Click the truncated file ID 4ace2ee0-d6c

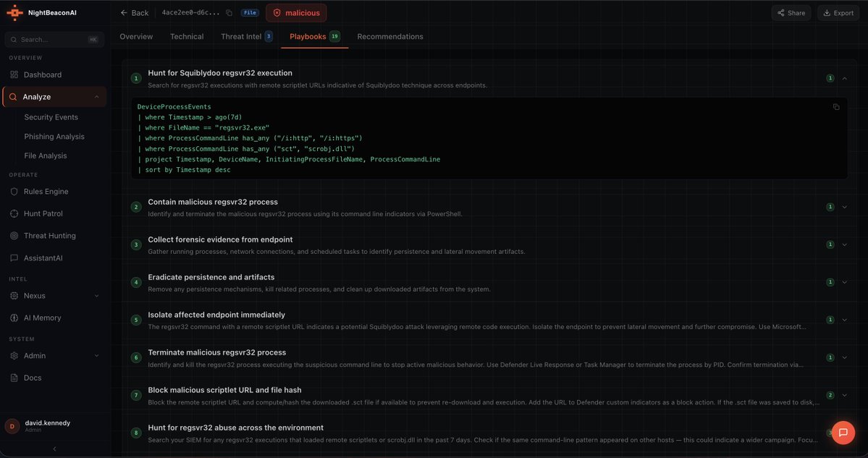pyautogui.click(x=191, y=13)
